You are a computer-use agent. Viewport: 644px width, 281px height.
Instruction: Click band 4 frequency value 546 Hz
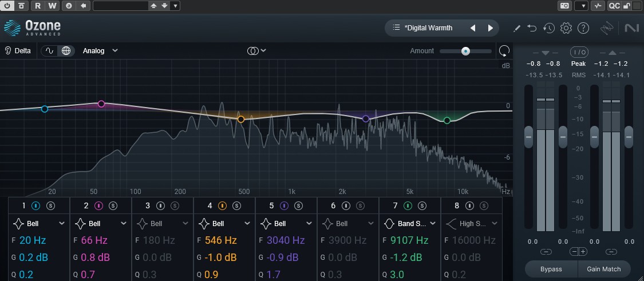pos(220,240)
